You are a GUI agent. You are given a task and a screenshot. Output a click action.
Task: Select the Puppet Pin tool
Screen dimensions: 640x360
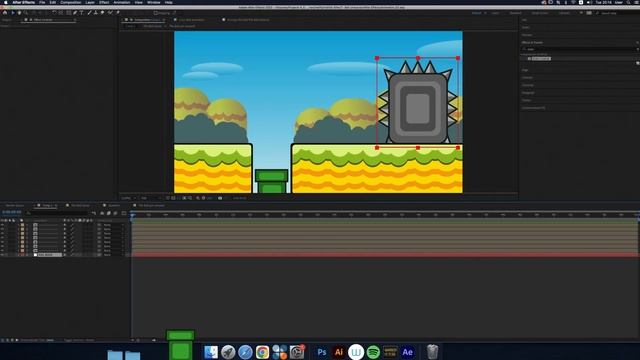tap(118, 13)
